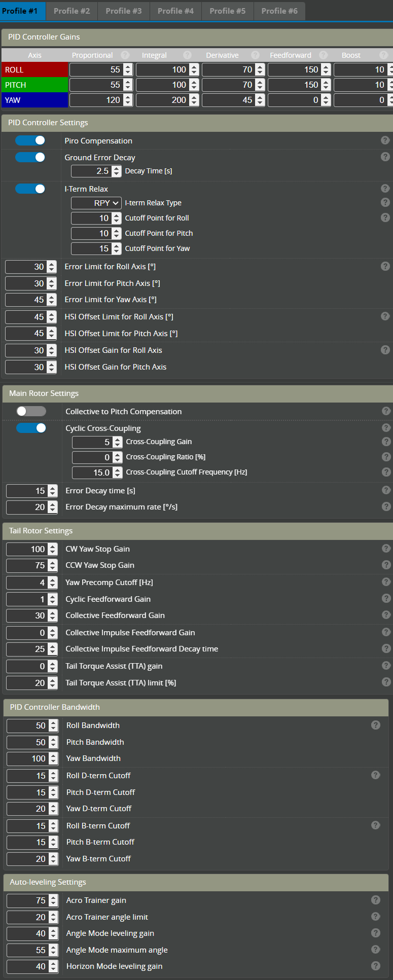Click help icon next to Piro Compensation
This screenshot has width=393, height=980.
pyautogui.click(x=385, y=140)
